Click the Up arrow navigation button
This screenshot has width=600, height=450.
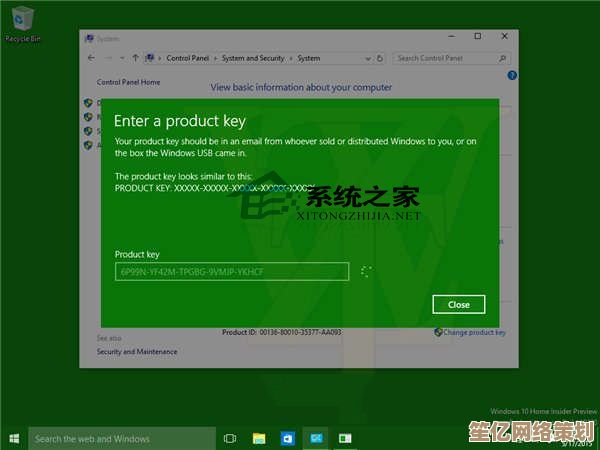pyautogui.click(x=135, y=58)
